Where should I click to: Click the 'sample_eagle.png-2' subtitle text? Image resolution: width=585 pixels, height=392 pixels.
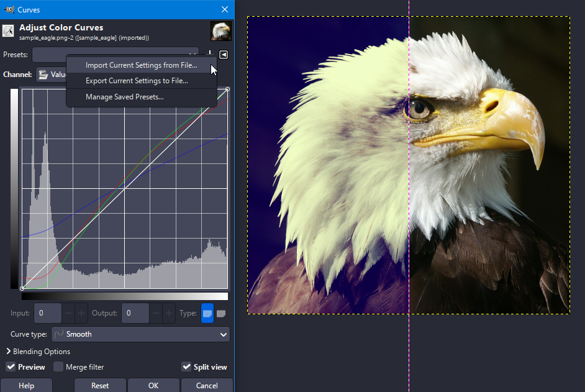click(x=84, y=38)
